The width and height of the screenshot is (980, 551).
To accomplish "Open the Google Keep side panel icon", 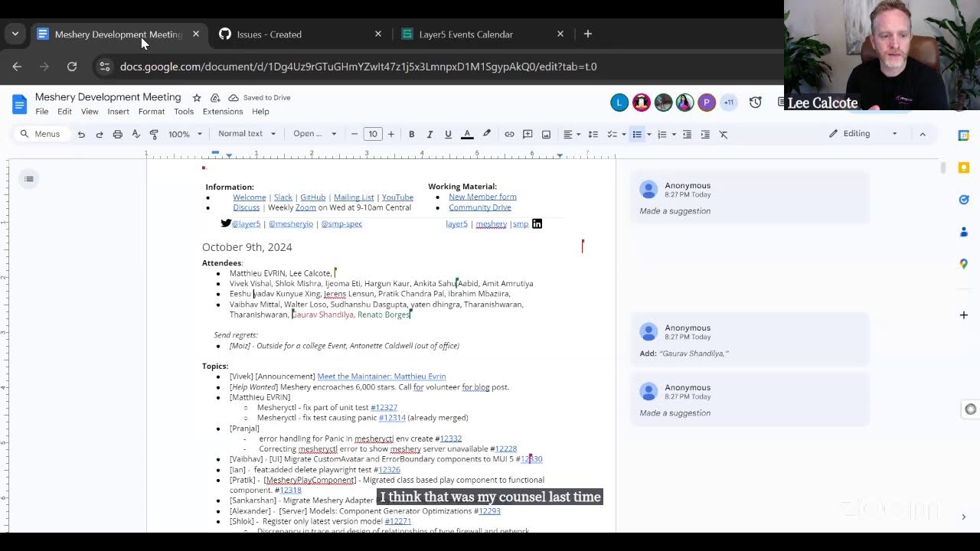I will pos(964,168).
